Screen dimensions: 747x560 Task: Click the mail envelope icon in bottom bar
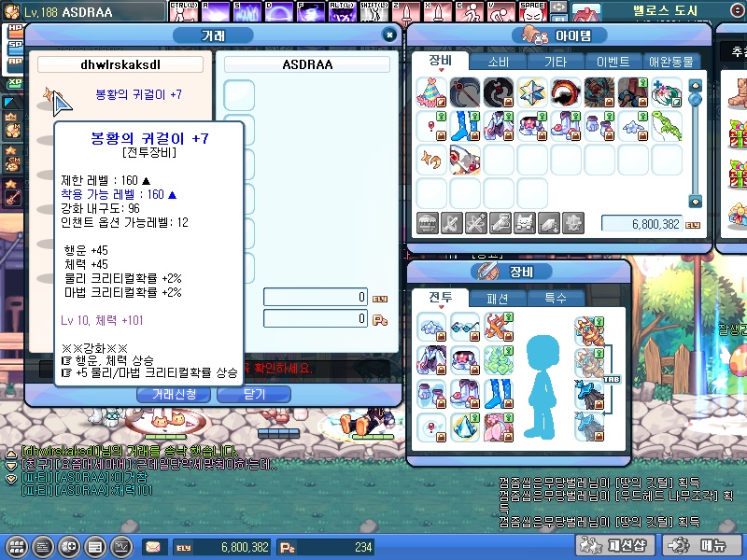pyautogui.click(x=152, y=547)
